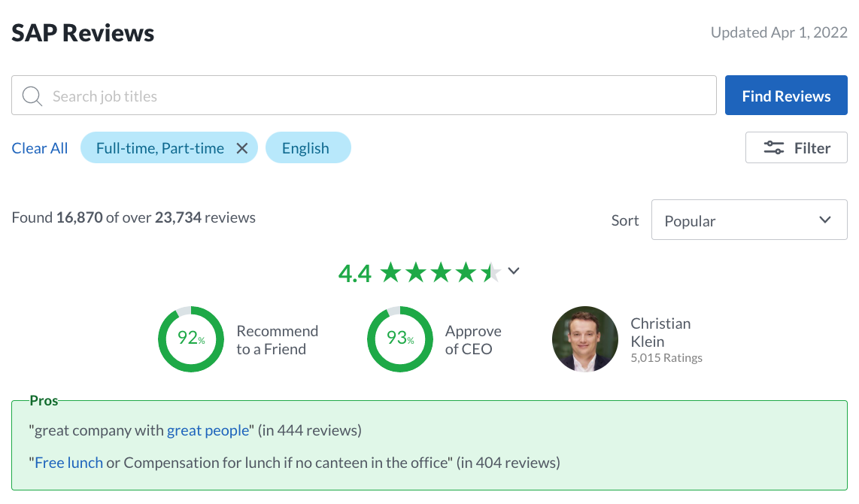Image resolution: width=859 pixels, height=504 pixels.
Task: Open the 'great people' highlighted link
Action: 208,430
